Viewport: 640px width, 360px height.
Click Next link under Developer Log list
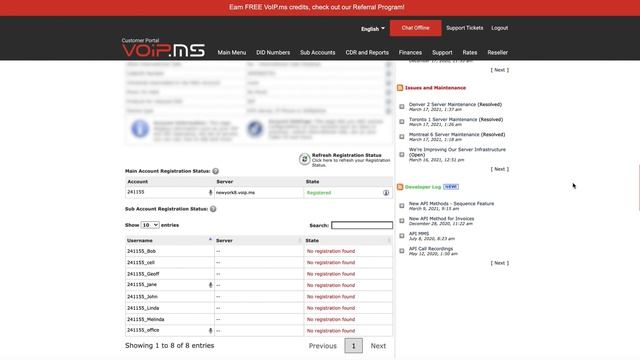500,263
